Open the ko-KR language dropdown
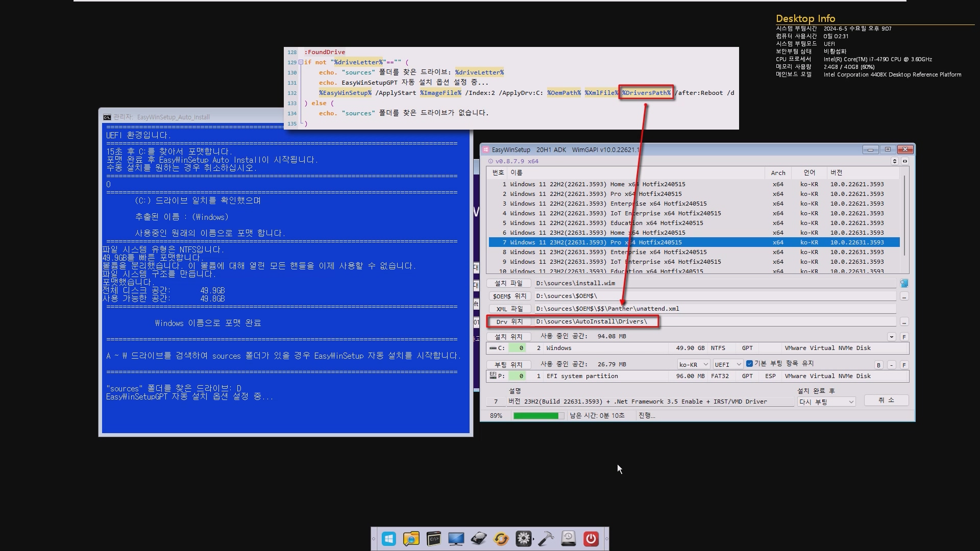The height and width of the screenshot is (551, 980). pos(693,364)
